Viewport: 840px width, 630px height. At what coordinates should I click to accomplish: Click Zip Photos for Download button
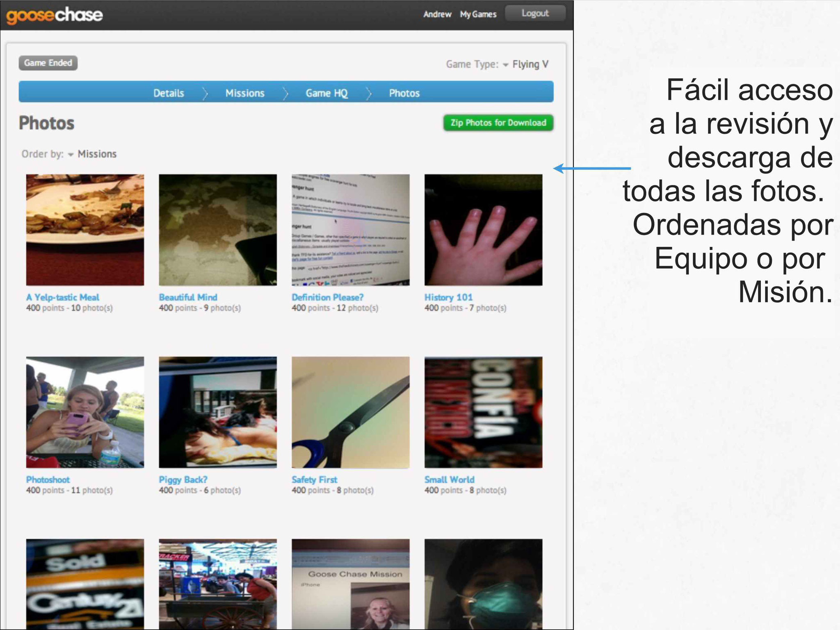click(x=498, y=123)
